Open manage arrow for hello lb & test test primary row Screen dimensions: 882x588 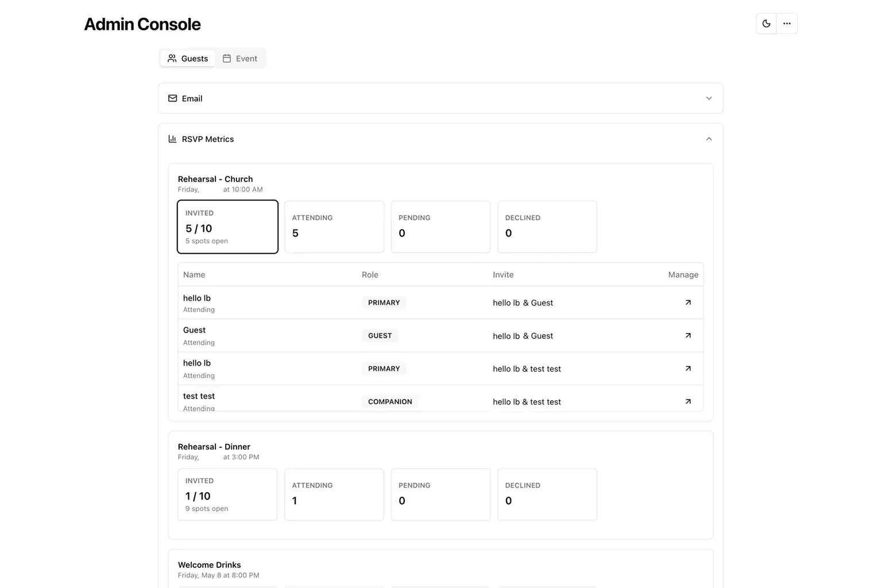pos(688,369)
